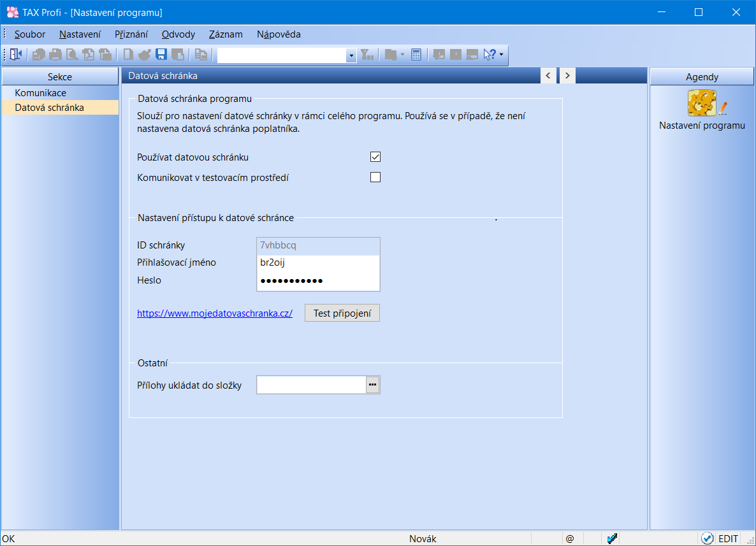The width and height of the screenshot is (756, 546).
Task: Expand the empty toolbar combo box dropdown
Action: pyautogui.click(x=351, y=55)
